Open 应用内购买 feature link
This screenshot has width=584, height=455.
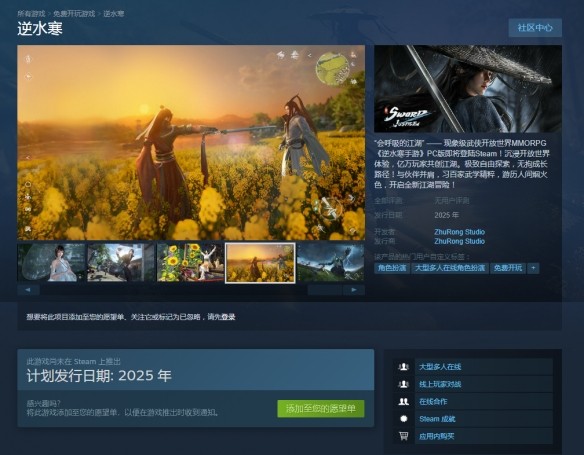[437, 436]
